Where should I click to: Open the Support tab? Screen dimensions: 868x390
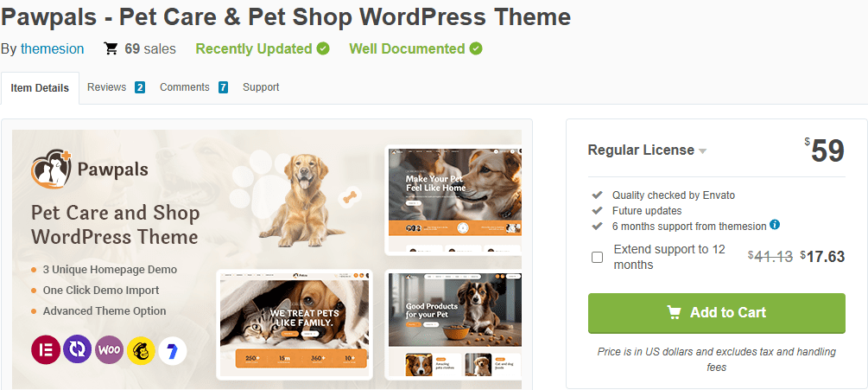coord(261,87)
